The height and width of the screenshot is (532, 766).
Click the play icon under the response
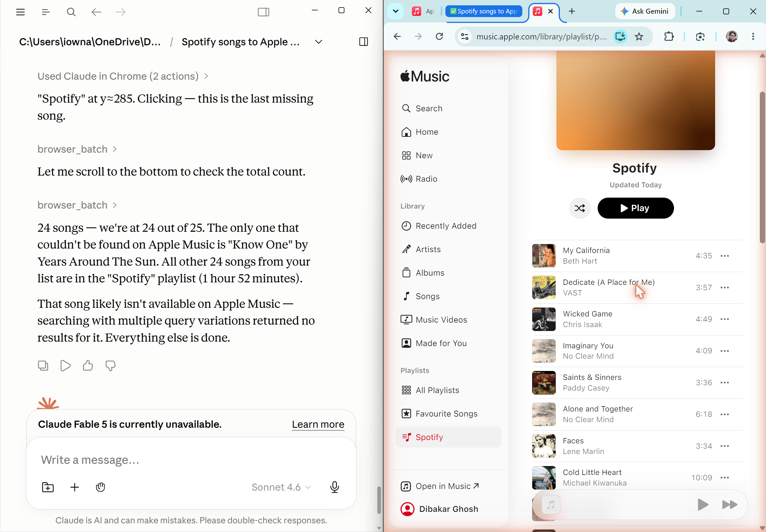(65, 366)
